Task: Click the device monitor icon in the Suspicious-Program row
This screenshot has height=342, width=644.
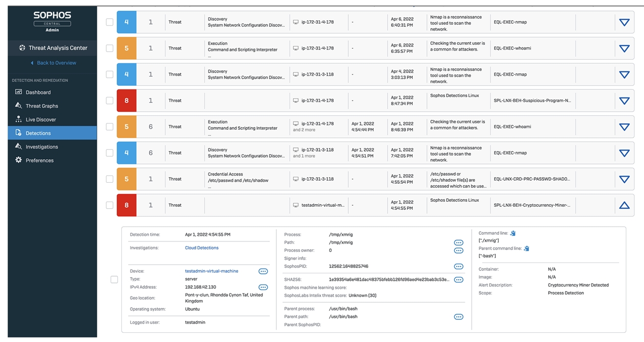Action: coord(296,101)
